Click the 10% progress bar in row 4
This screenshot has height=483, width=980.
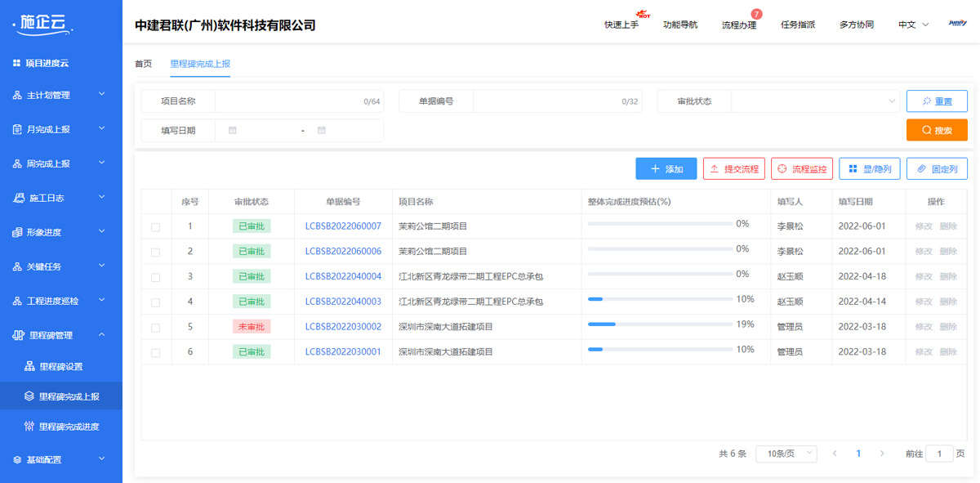point(659,299)
